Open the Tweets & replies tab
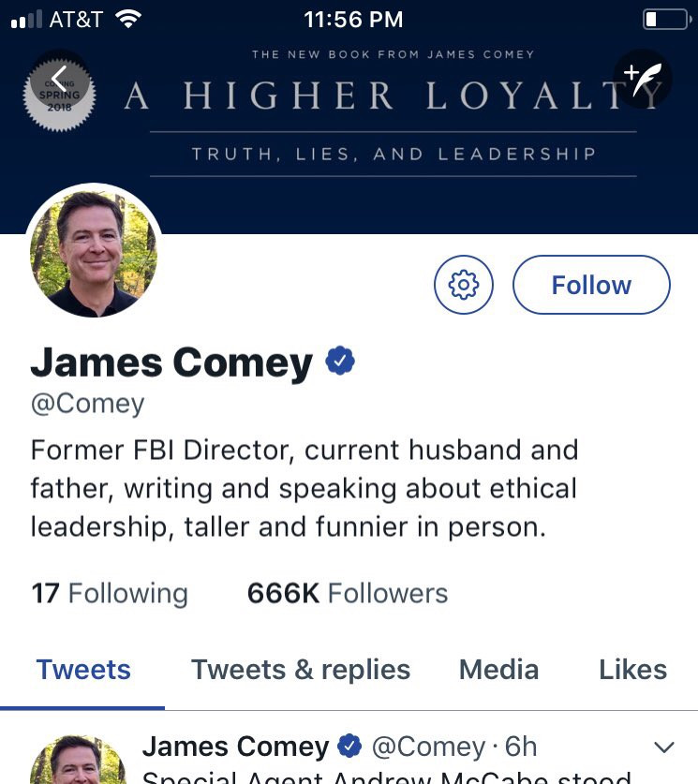This screenshot has height=784, width=698. point(301,670)
